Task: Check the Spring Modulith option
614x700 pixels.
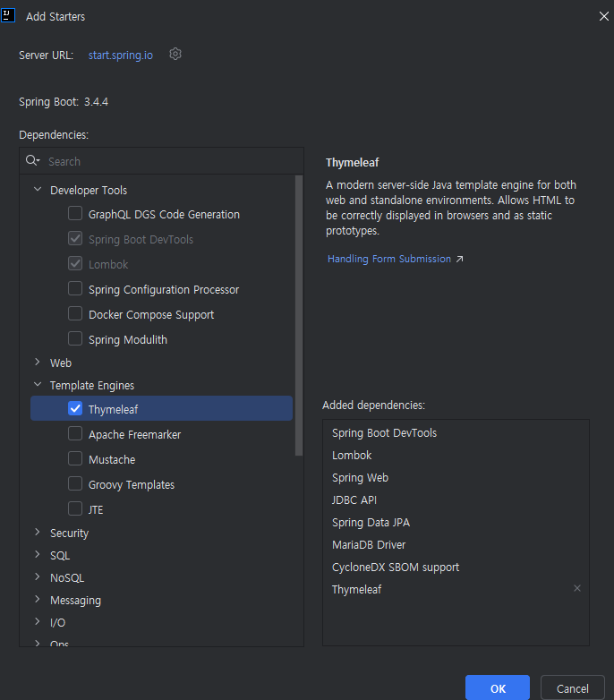Action: [x=75, y=338]
